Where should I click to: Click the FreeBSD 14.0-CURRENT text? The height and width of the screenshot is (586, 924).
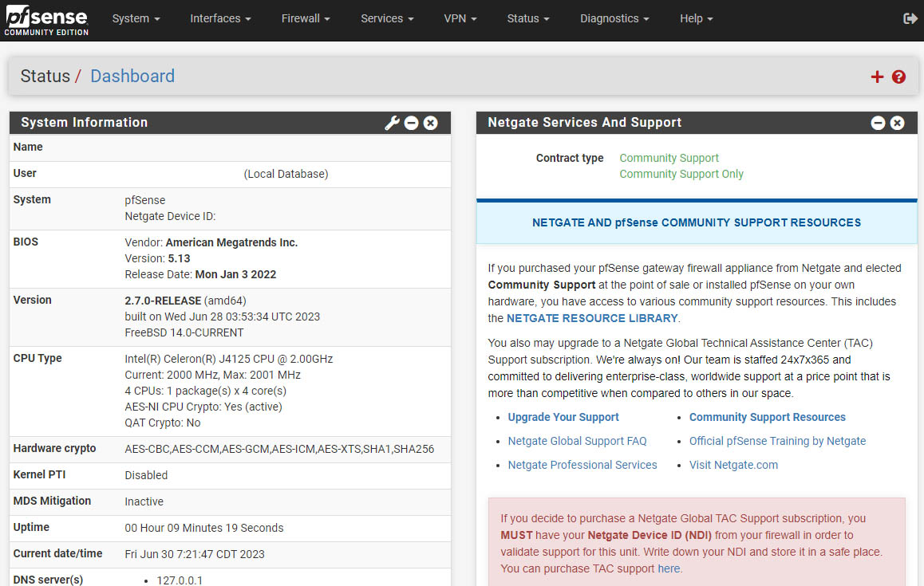coord(184,332)
